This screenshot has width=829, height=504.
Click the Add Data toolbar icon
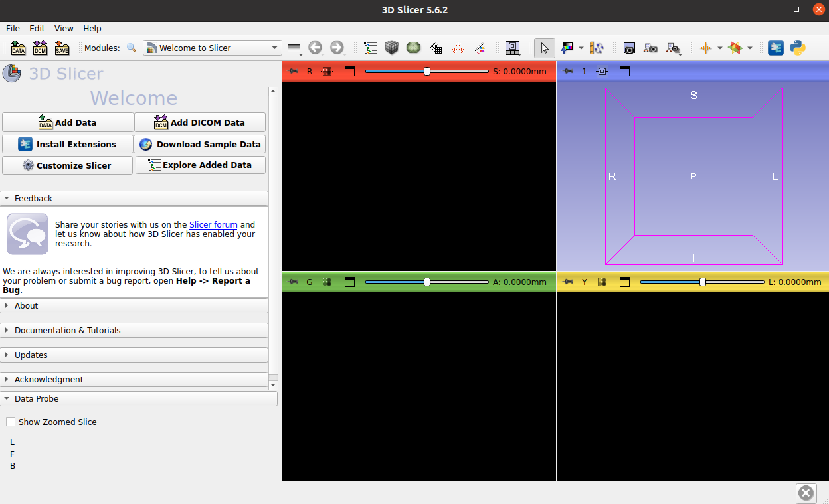click(x=19, y=48)
